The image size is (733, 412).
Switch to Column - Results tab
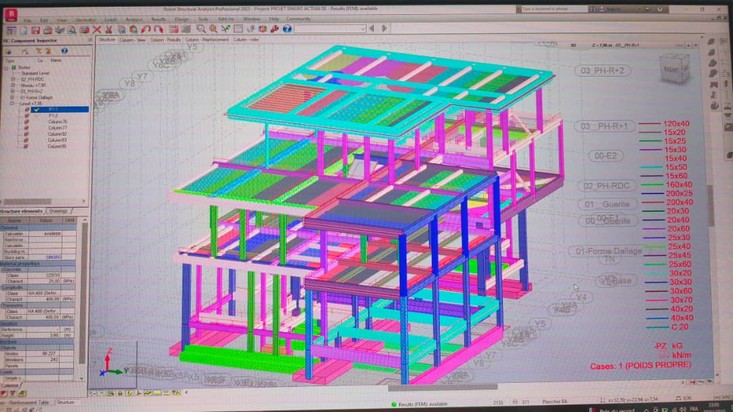coord(165,40)
